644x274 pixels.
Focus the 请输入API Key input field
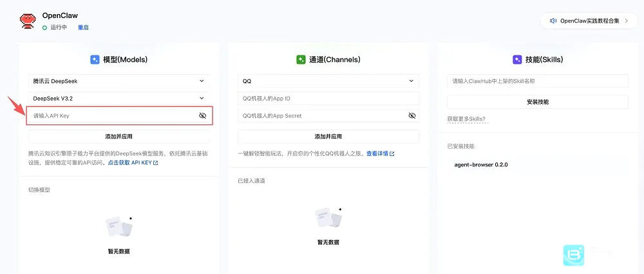118,115
